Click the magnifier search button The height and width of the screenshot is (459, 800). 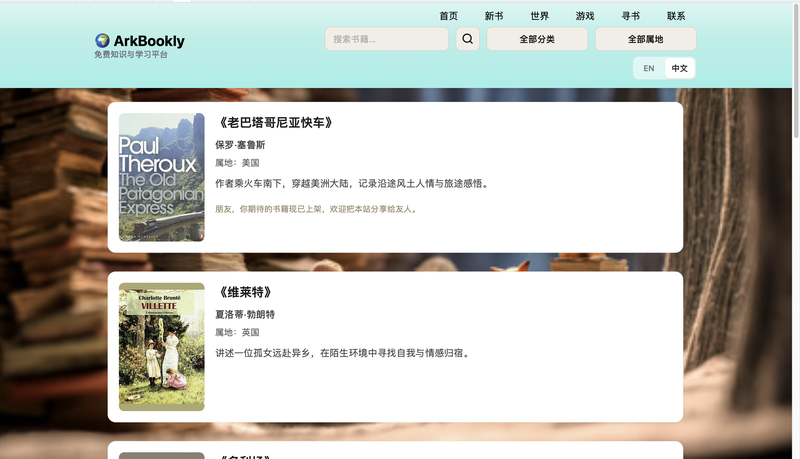[x=467, y=39]
